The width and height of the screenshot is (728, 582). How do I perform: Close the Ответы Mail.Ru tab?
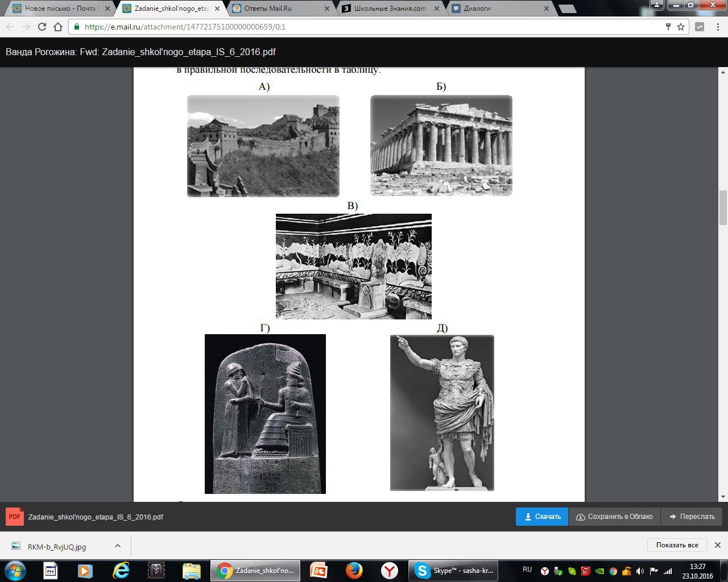(x=326, y=9)
